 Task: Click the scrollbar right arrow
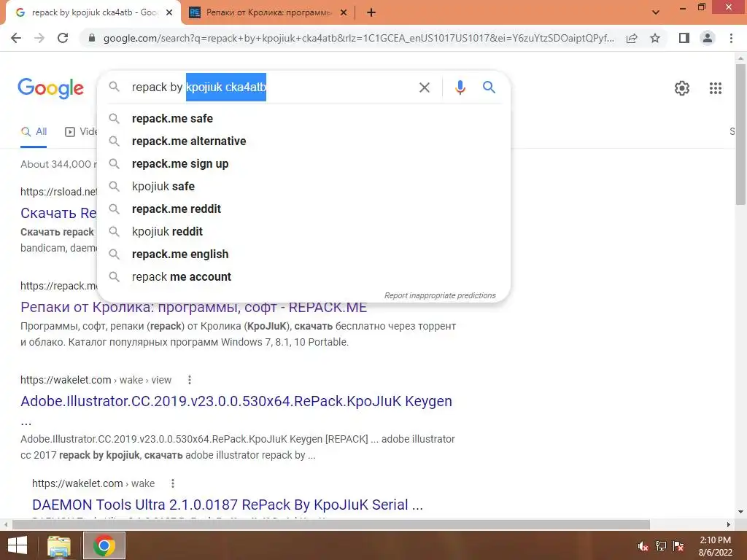point(729,524)
